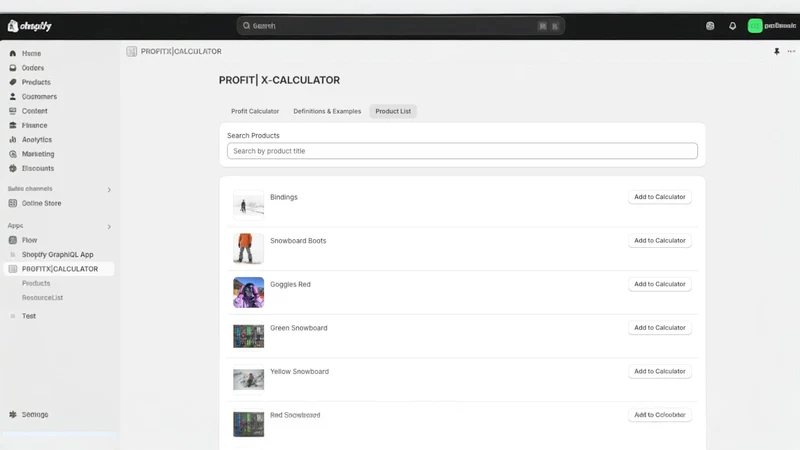Click the top Shopify search bar
This screenshot has width=800, height=450.
pyautogui.click(x=401, y=26)
